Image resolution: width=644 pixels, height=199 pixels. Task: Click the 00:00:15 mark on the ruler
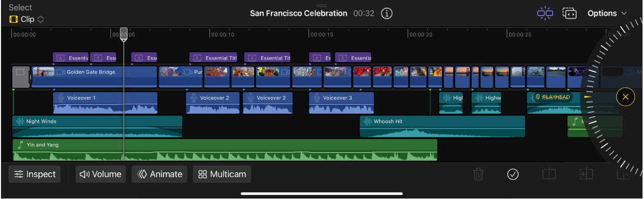click(322, 34)
